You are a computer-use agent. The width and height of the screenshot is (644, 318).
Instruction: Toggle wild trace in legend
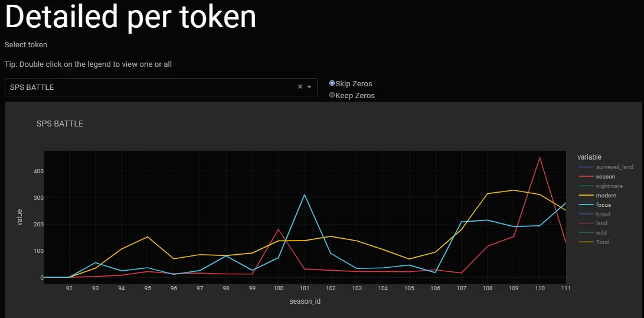592,232
